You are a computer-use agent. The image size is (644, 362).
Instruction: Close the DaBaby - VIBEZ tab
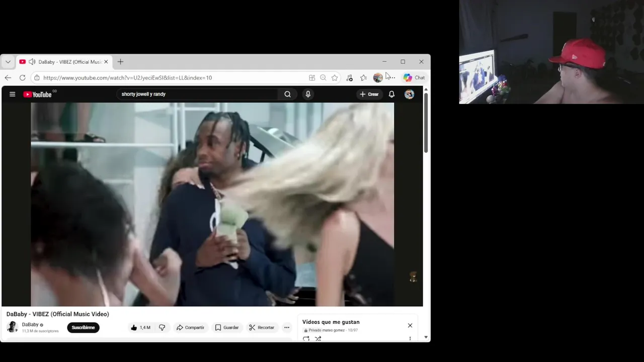(106, 62)
